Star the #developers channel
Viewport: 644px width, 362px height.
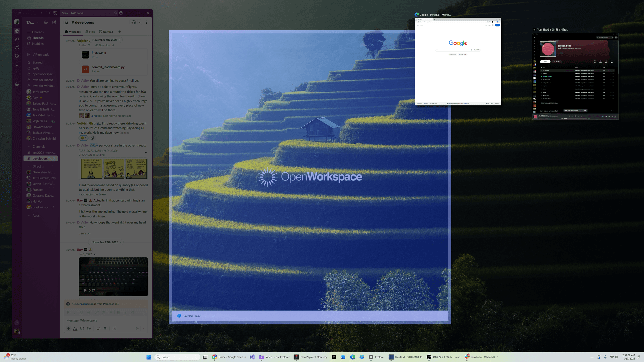[x=66, y=22]
